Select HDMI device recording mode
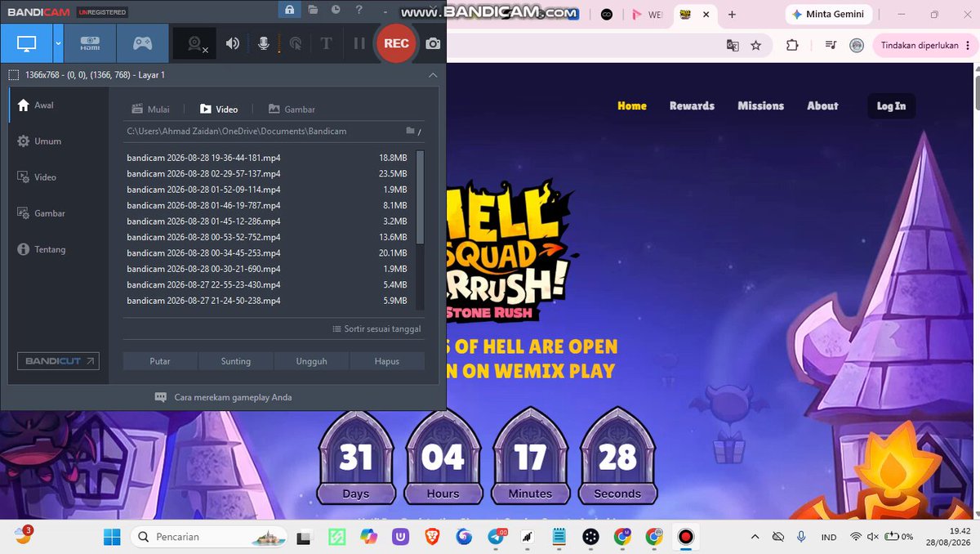Image resolution: width=980 pixels, height=554 pixels. 90,43
